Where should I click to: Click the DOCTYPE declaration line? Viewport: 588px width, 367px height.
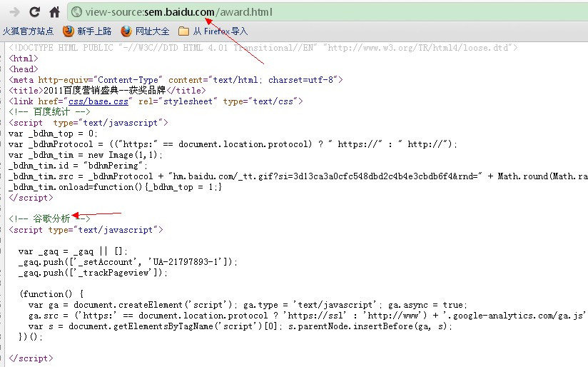coord(263,48)
